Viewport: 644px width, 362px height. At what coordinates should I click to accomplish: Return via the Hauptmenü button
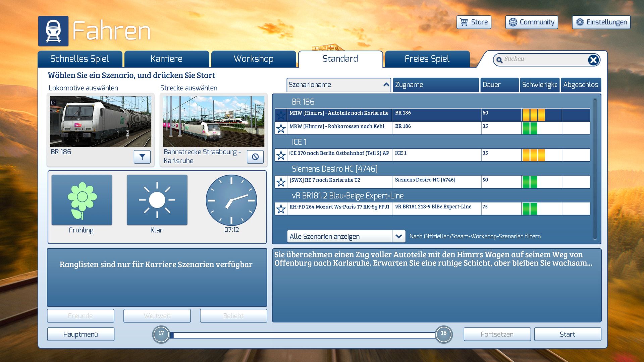click(80, 334)
